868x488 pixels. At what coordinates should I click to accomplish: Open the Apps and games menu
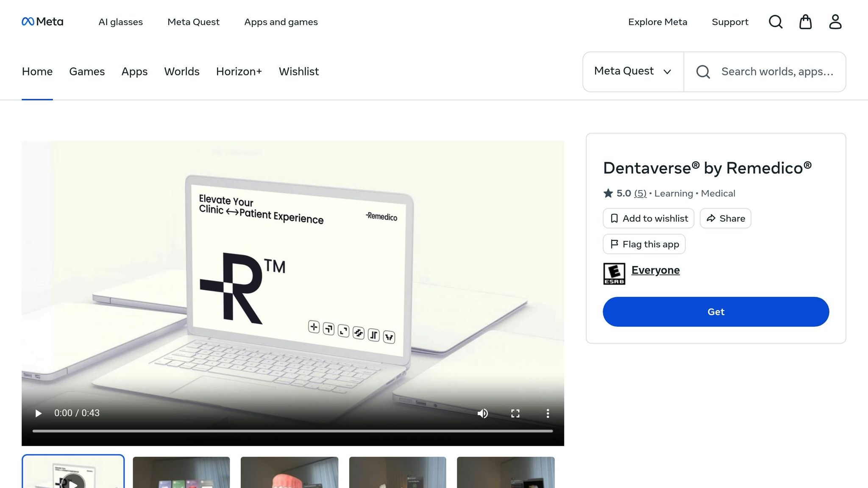281,22
